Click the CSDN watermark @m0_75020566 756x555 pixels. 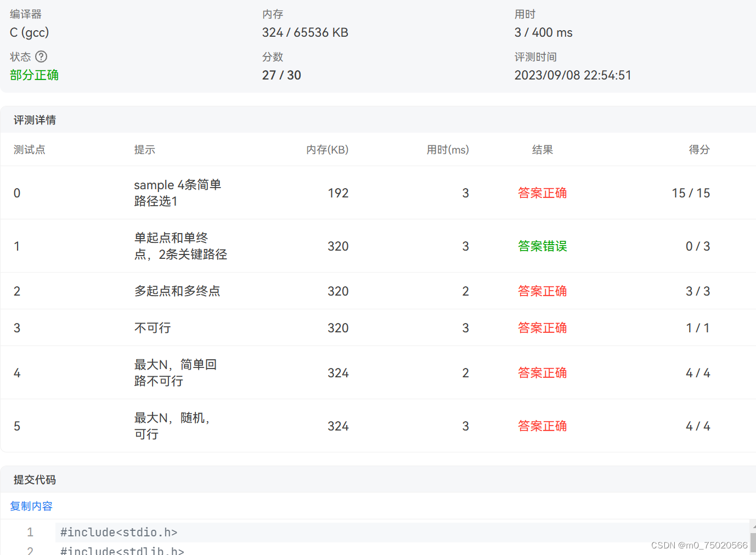point(699,545)
